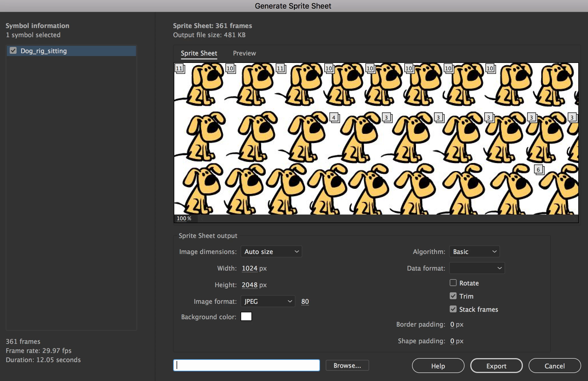Disable the Trim option

coord(453,296)
